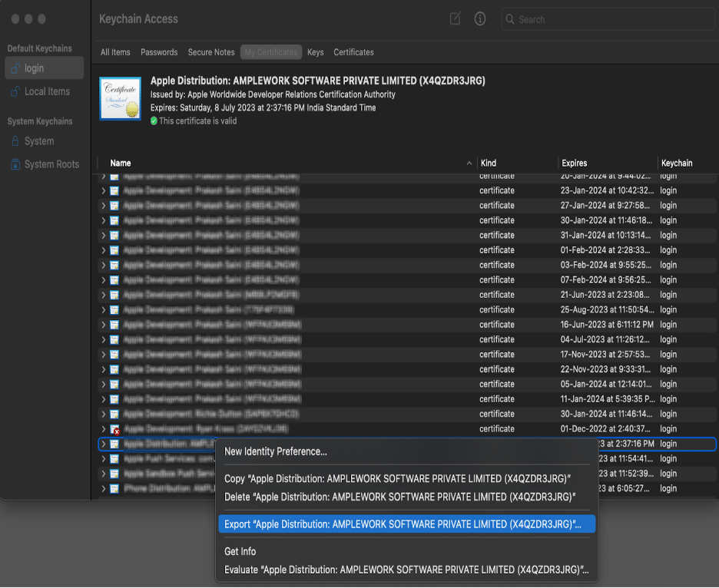
Task: Click the invalid certificate icon with red X
Action: coord(115,429)
